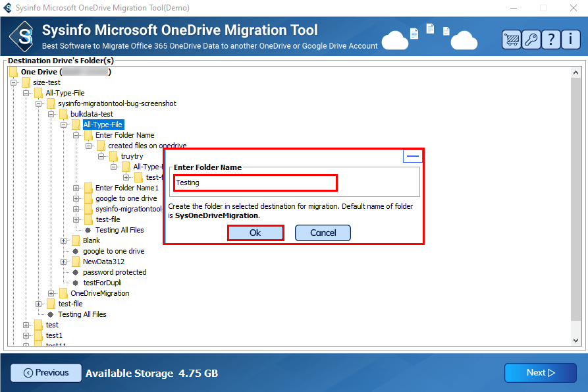Click the shopping cart buy icon

[511, 40]
